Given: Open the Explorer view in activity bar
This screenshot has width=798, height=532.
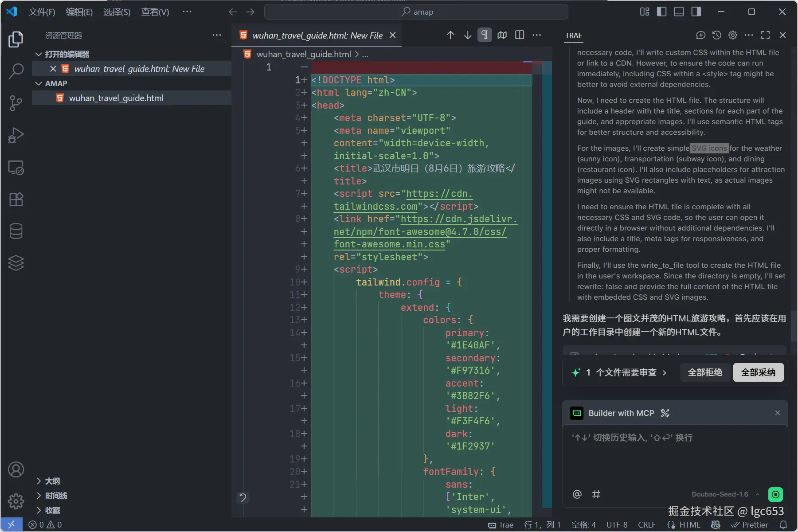Looking at the screenshot, I should pyautogui.click(x=16, y=39).
